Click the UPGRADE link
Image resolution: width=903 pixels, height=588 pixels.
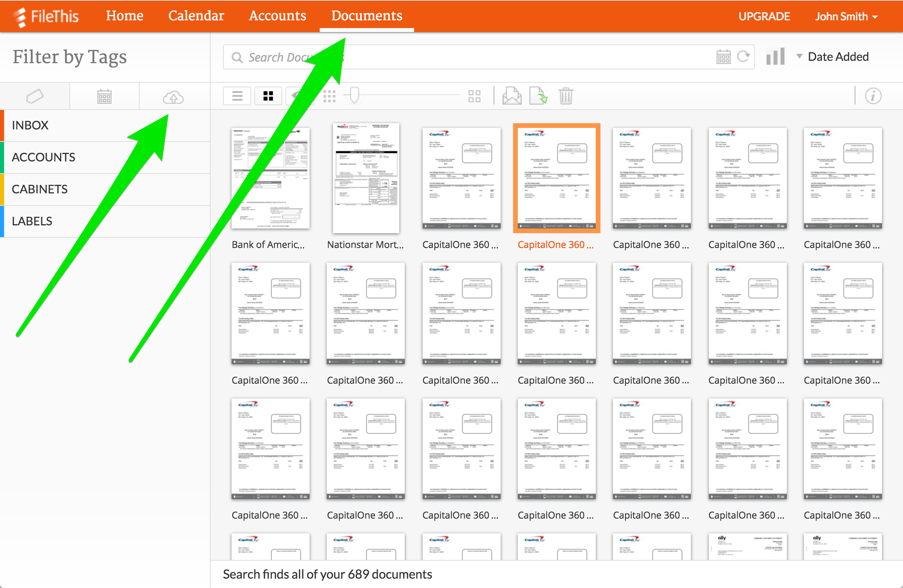point(764,16)
